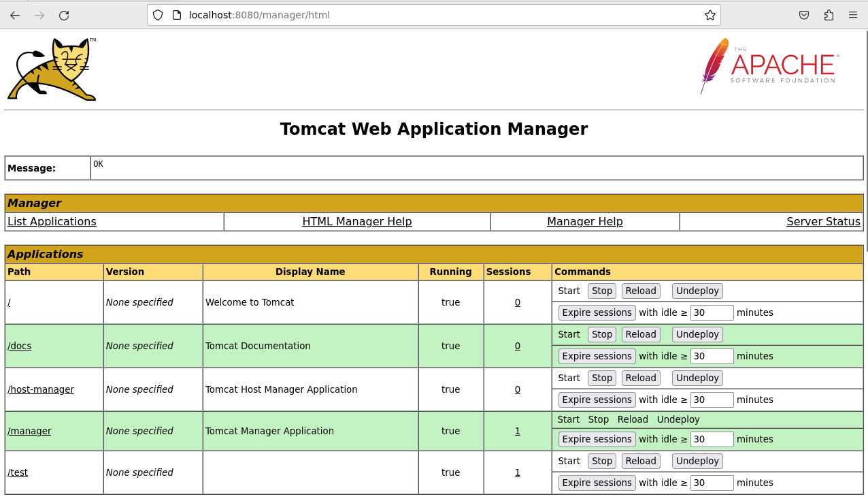Click the browser forward arrow
868x503 pixels.
(x=39, y=15)
